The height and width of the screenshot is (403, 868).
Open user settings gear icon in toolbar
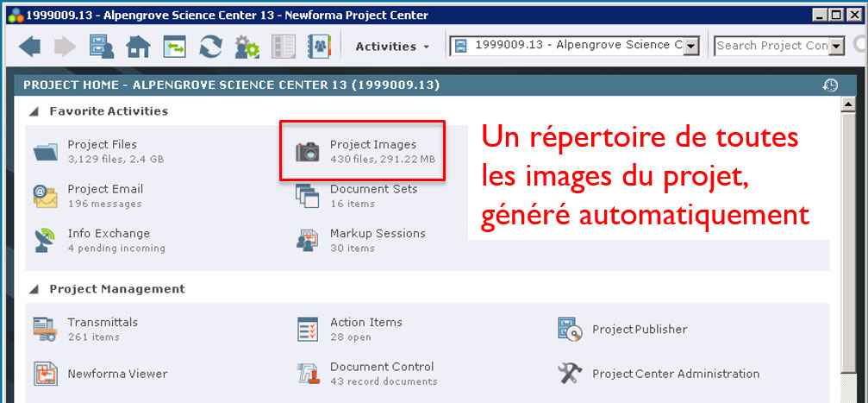247,47
